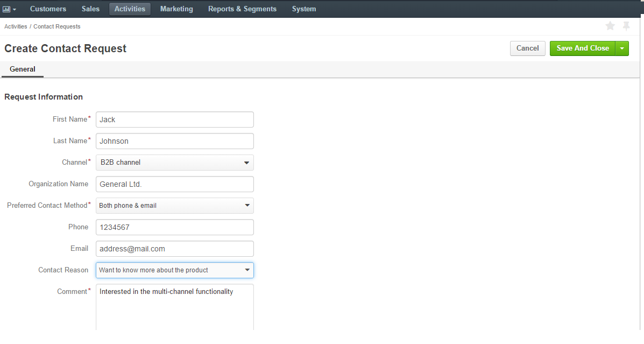
Task: Open Preferred Contact Method dropdown
Action: (174, 206)
